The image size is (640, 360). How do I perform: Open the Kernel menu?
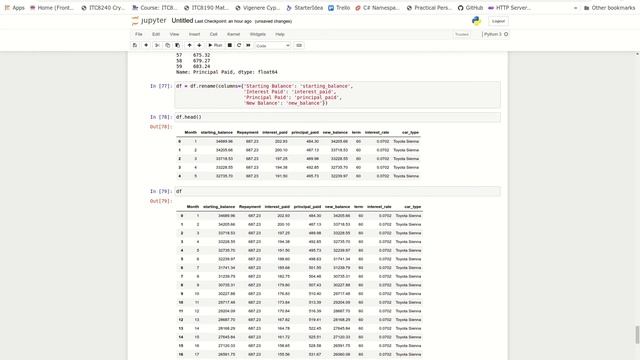233,34
